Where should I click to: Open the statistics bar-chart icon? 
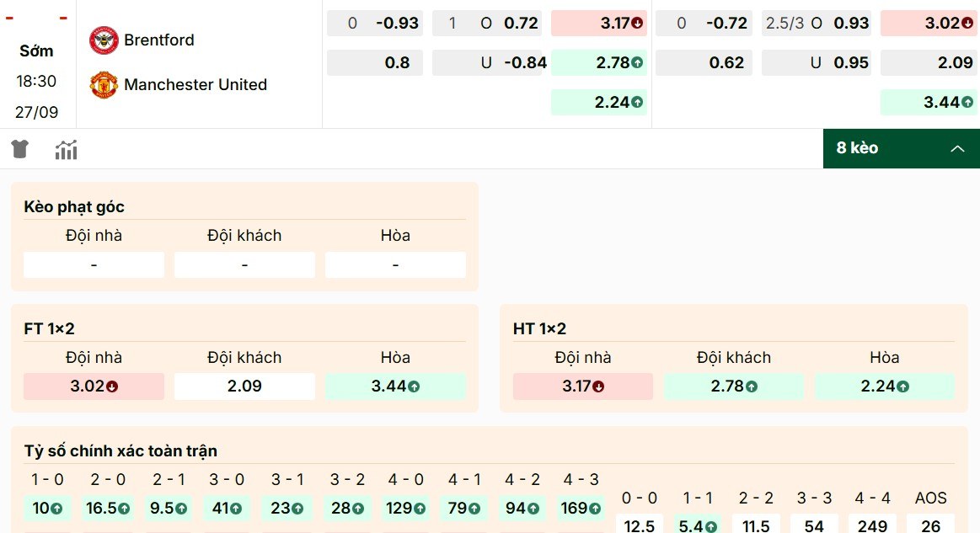point(66,148)
